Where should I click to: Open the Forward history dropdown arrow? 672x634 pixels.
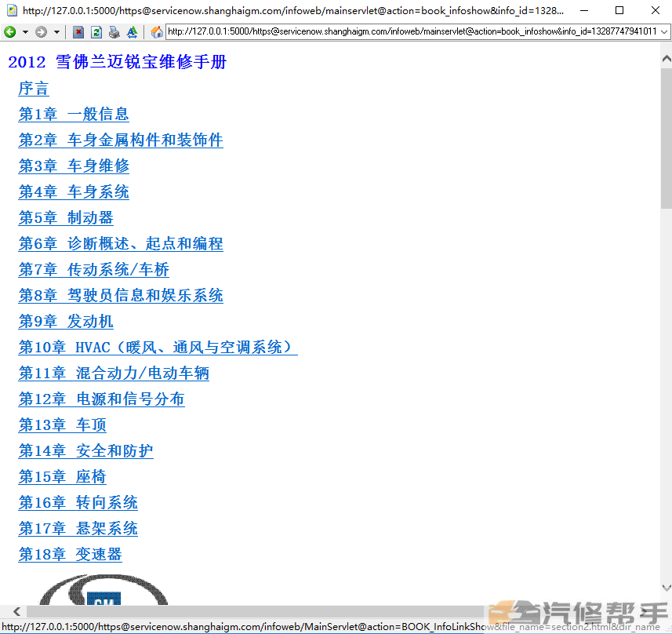click(56, 32)
